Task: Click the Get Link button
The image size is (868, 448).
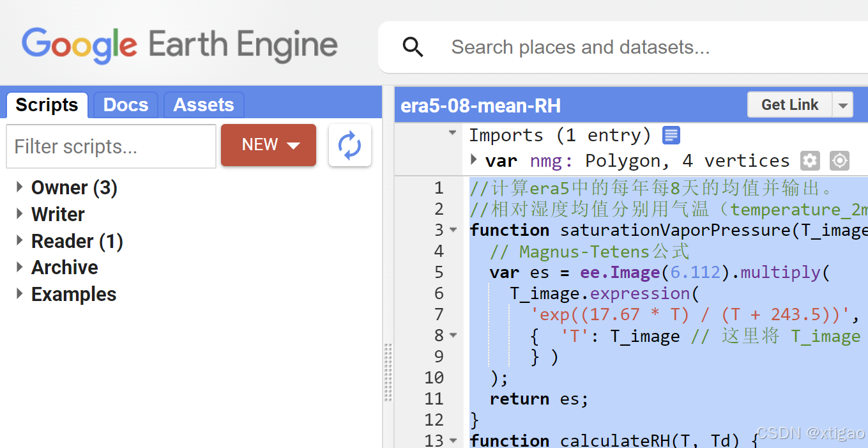Action: tap(790, 105)
